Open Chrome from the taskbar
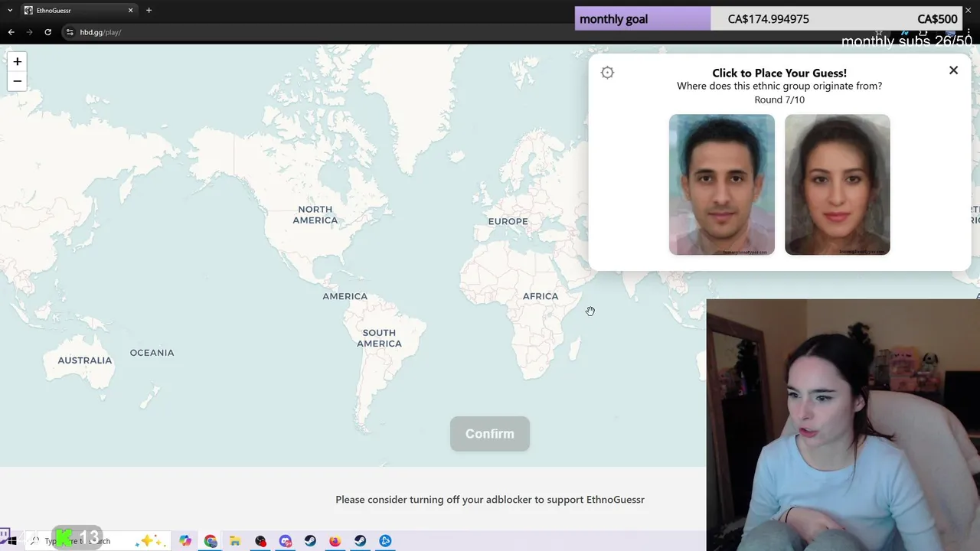This screenshot has width=980, height=551. coord(211,541)
